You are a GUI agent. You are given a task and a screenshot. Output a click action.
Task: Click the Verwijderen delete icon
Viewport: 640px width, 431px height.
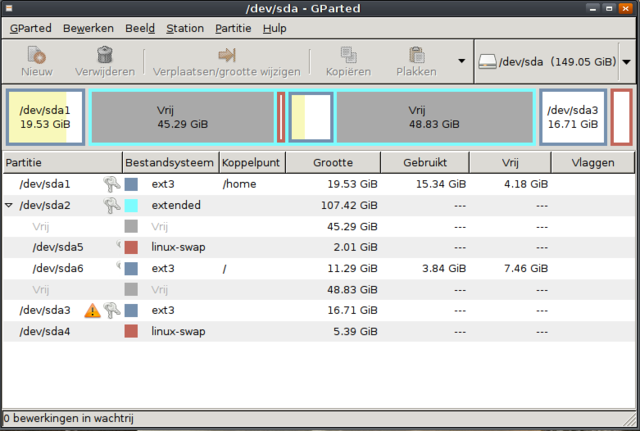[104, 55]
